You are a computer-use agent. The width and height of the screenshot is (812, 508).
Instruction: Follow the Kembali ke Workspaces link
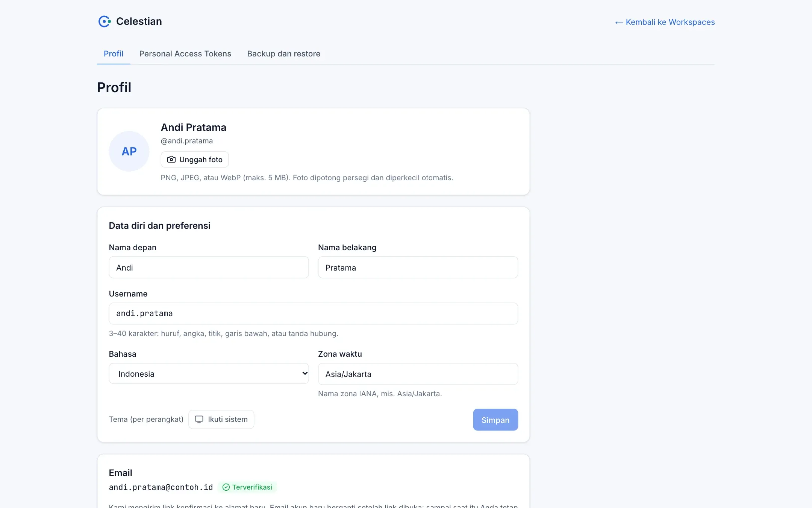coord(665,22)
